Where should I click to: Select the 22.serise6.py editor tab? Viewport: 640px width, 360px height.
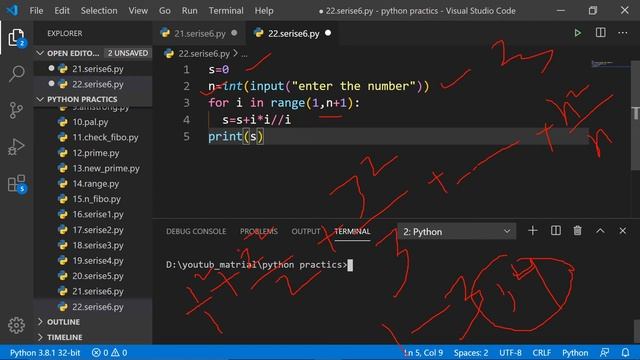click(293, 33)
